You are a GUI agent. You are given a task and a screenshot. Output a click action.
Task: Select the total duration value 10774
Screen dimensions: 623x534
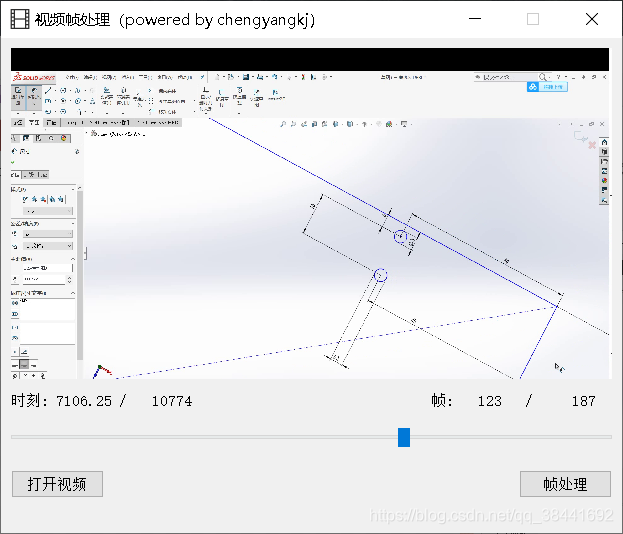pyautogui.click(x=172, y=401)
